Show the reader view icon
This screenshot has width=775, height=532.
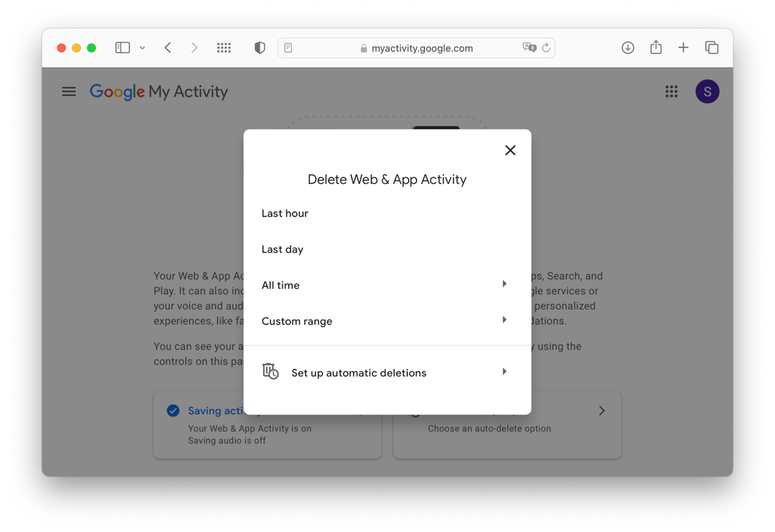coord(288,47)
